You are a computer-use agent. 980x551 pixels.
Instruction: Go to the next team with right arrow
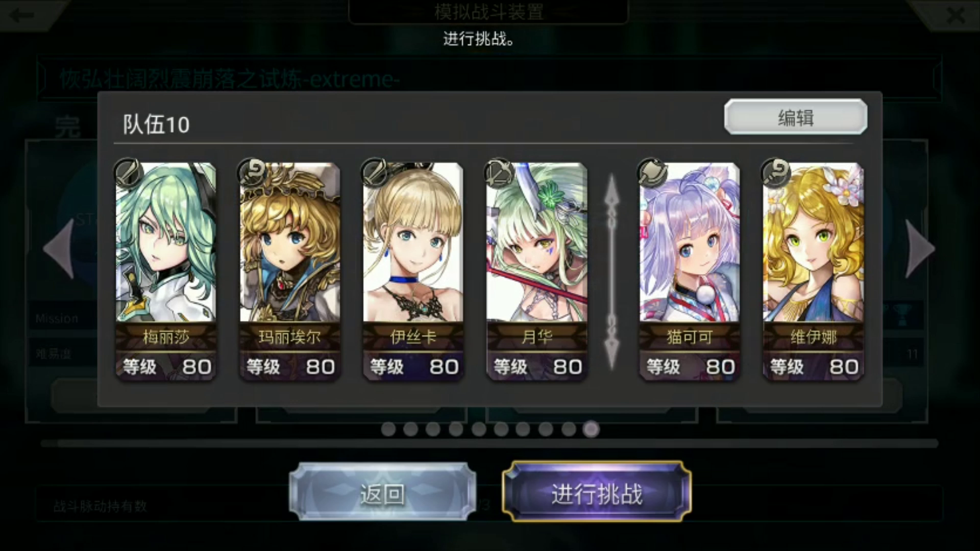tap(920, 249)
